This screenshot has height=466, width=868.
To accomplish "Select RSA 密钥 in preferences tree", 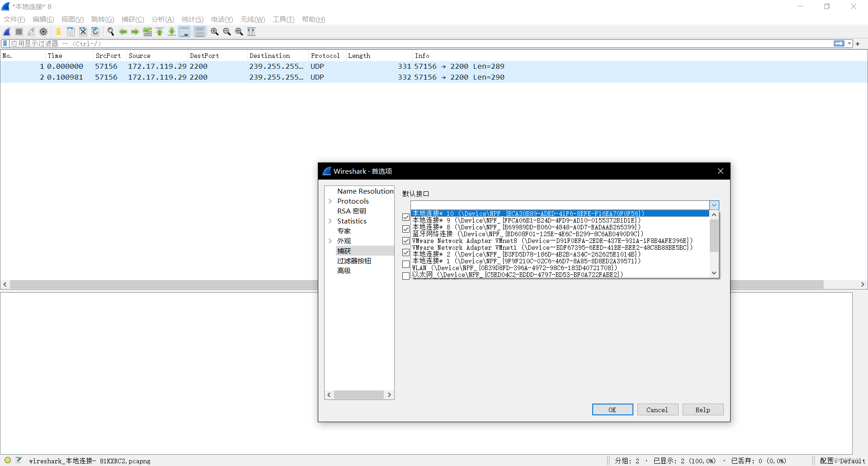I will click(x=352, y=211).
